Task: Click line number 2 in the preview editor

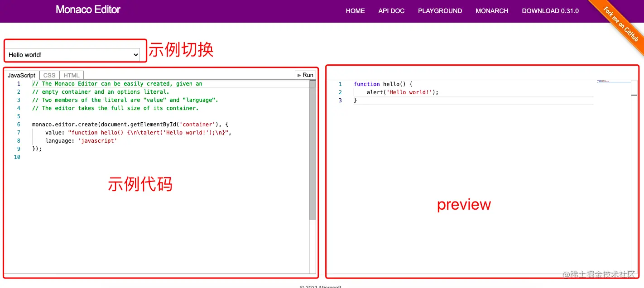Action: (x=340, y=92)
